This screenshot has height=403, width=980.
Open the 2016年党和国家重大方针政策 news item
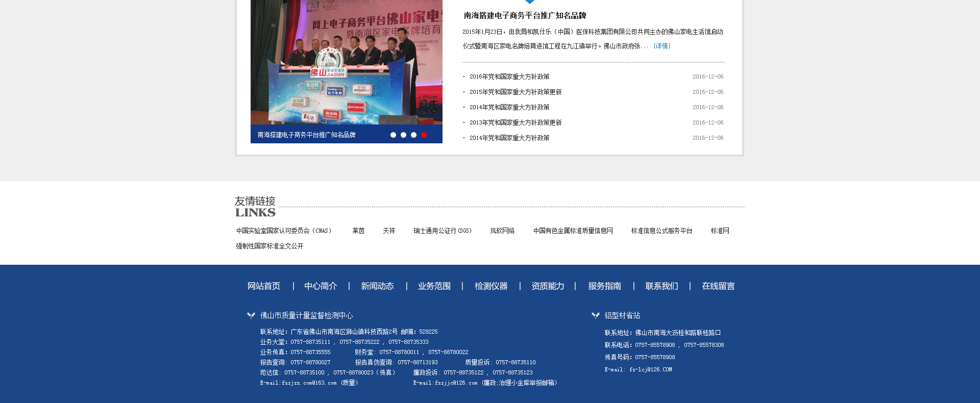tap(509, 77)
